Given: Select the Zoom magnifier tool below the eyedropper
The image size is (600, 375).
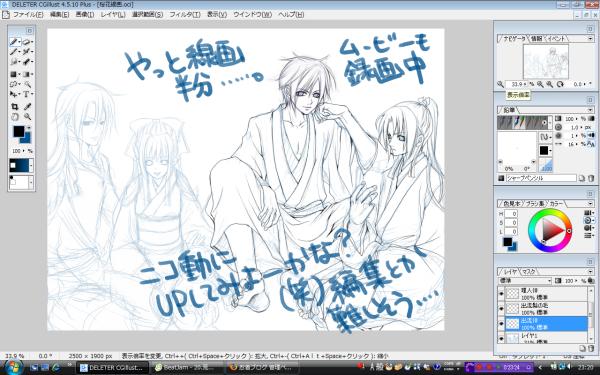Looking at the screenshot, I should [27, 117].
